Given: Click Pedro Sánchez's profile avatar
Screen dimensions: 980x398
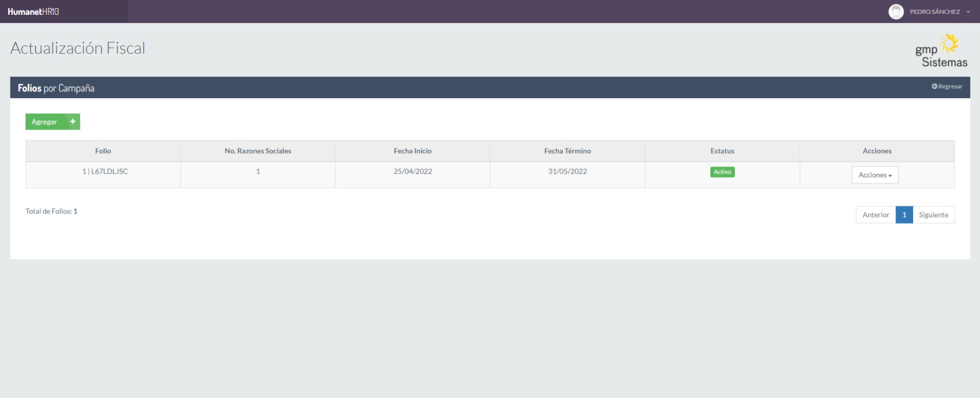Looking at the screenshot, I should pos(896,12).
